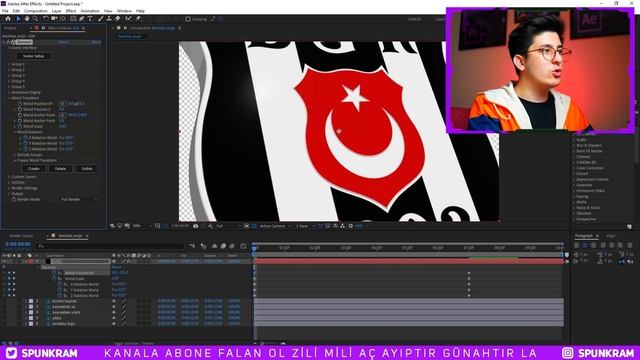Select the Pan Behind anchor point tool

(x=63, y=19)
